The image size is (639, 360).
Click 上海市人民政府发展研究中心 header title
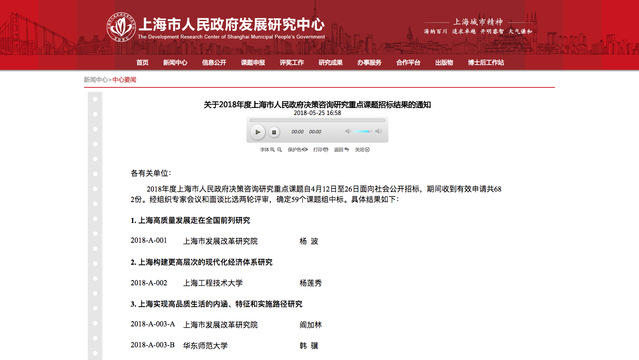point(231,24)
